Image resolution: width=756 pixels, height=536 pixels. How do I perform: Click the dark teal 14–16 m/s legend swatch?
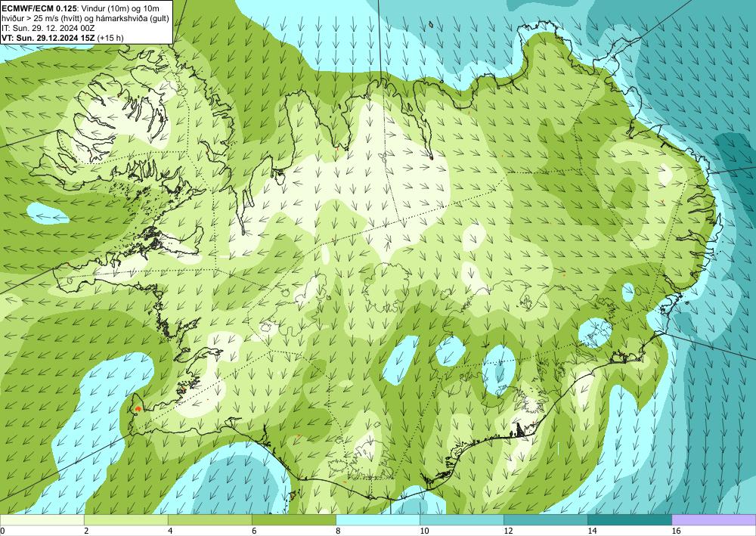(x=629, y=520)
